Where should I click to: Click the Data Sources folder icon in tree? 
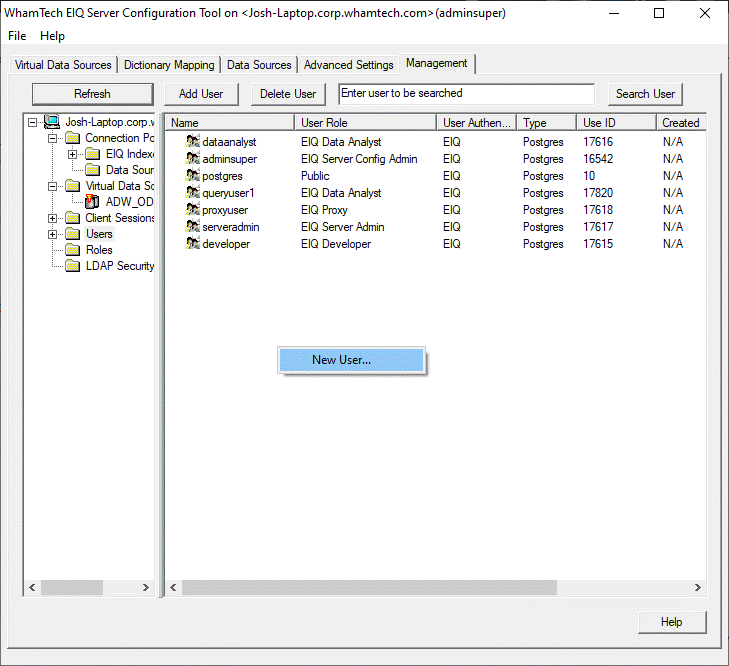point(93,170)
